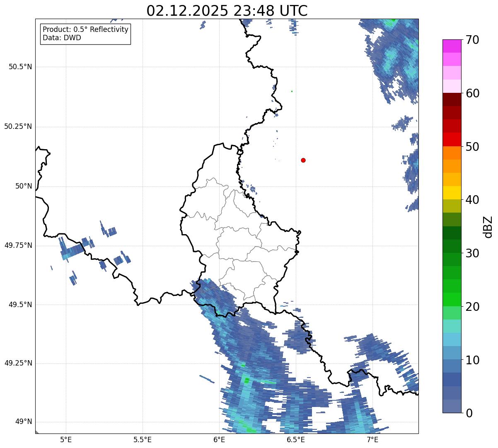This screenshot has height=448, width=498.
Task: Click the dBZ colorbar axis label
Action: (488, 227)
